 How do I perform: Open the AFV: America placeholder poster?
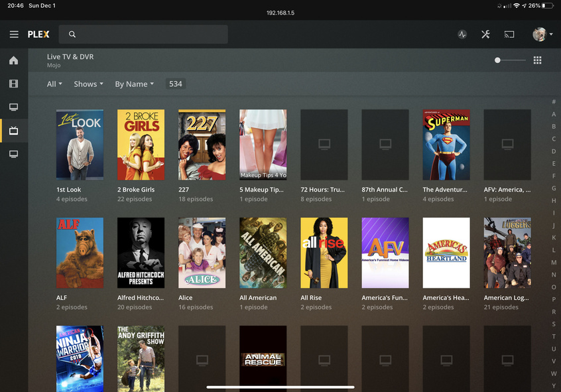507,145
